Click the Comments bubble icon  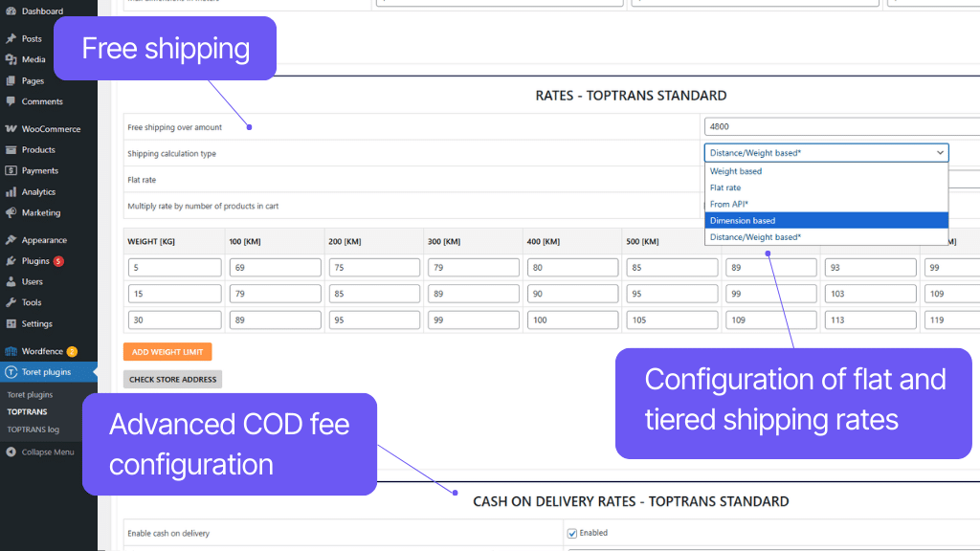tap(11, 101)
